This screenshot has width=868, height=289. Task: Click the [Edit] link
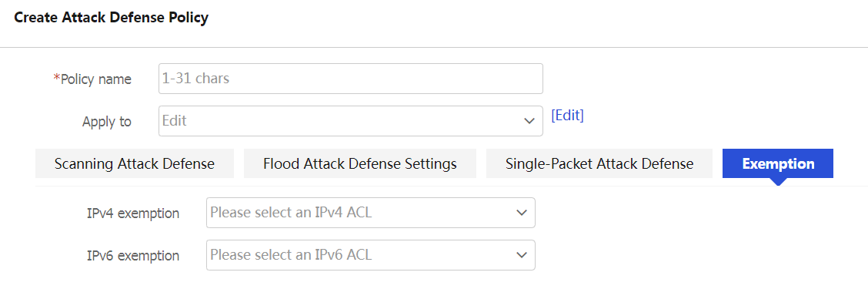(x=567, y=116)
